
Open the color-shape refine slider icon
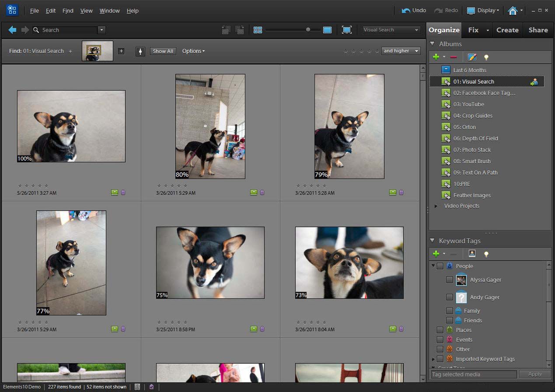[x=140, y=51]
